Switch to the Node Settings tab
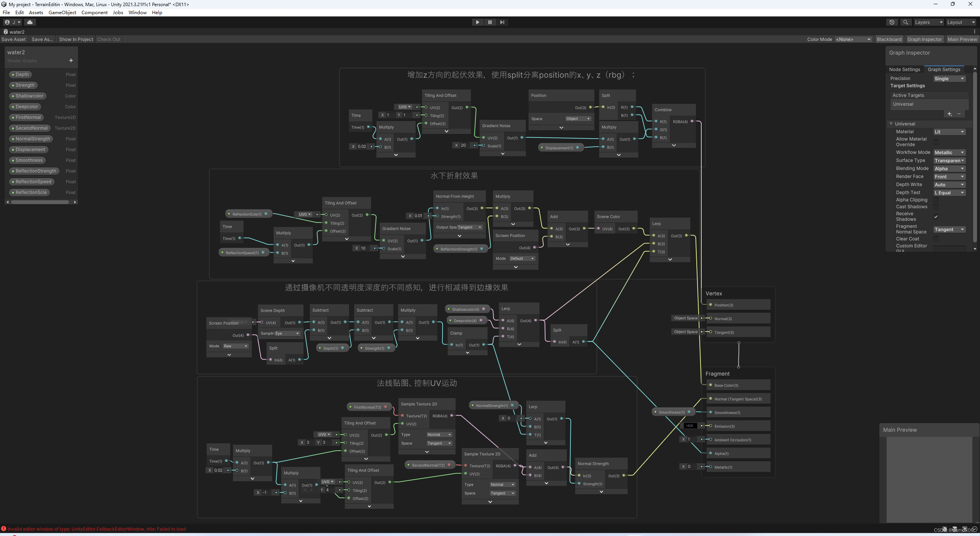 (904, 70)
